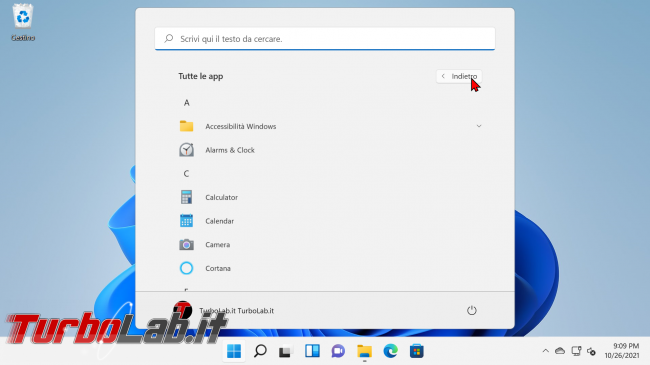The height and width of the screenshot is (365, 650).
Task: Click the Calendar text label
Action: tap(220, 221)
